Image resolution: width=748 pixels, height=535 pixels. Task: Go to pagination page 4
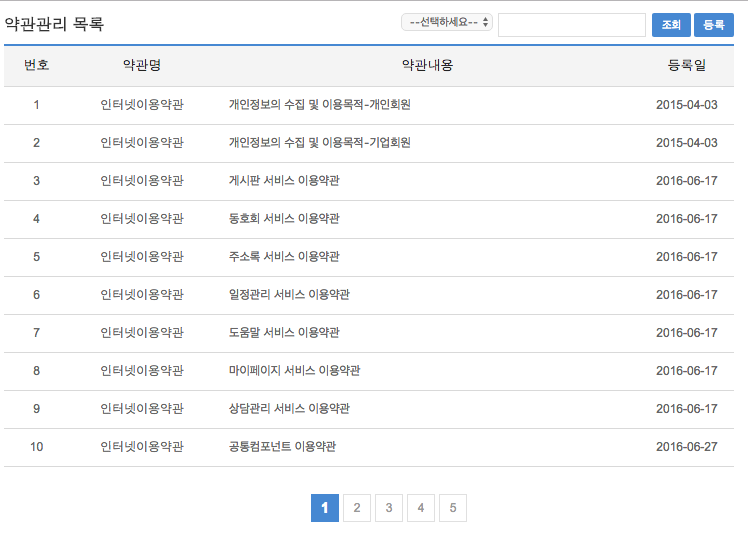(421, 508)
